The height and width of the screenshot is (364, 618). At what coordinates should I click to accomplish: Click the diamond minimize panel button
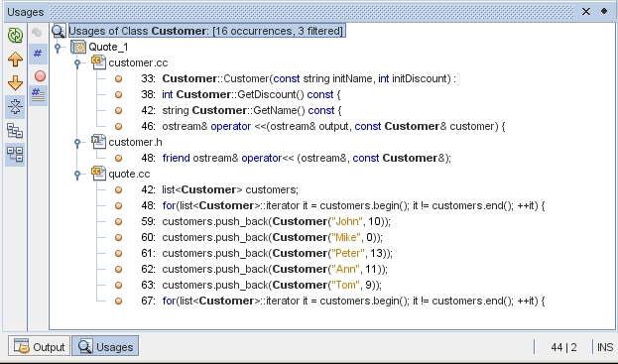tap(604, 11)
